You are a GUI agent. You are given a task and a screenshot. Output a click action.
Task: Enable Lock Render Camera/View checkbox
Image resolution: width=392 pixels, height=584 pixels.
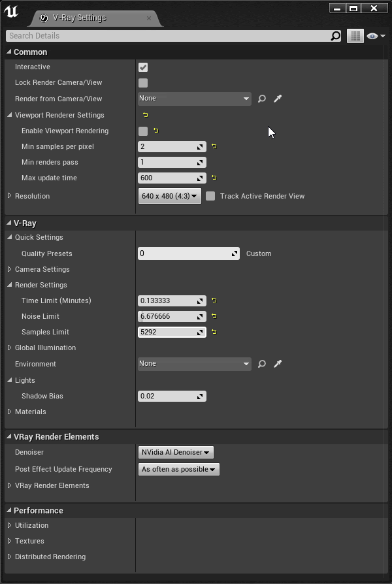coord(143,83)
